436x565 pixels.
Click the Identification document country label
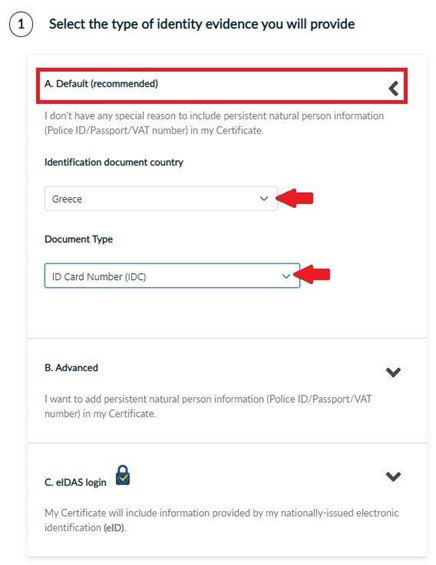coord(114,162)
